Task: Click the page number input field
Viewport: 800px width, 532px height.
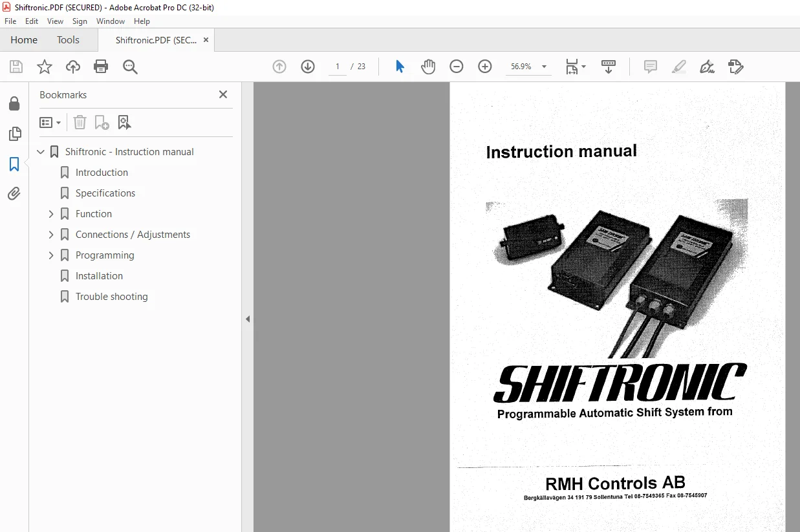Action: click(x=337, y=67)
